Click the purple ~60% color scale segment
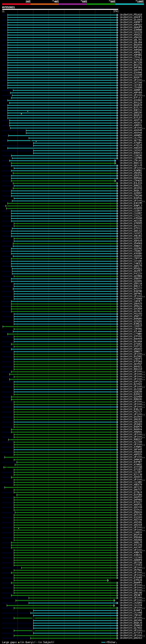This screenshot has width=146, height=644. (73, 4)
